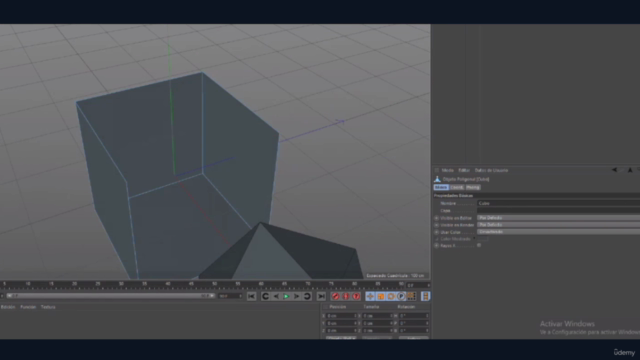This screenshot has height=360, width=640.
Task: Click the project end frame field
Action: pyautogui.click(x=231, y=296)
